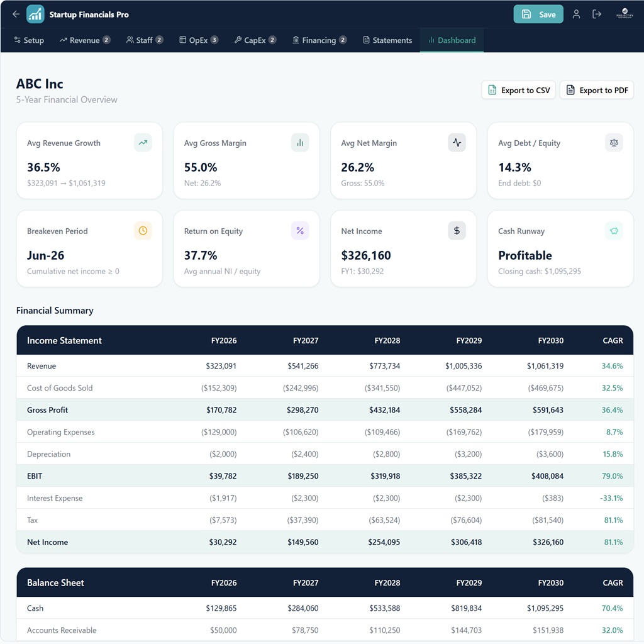Click Closing cash: $1,095,295 subtitle

(x=539, y=272)
